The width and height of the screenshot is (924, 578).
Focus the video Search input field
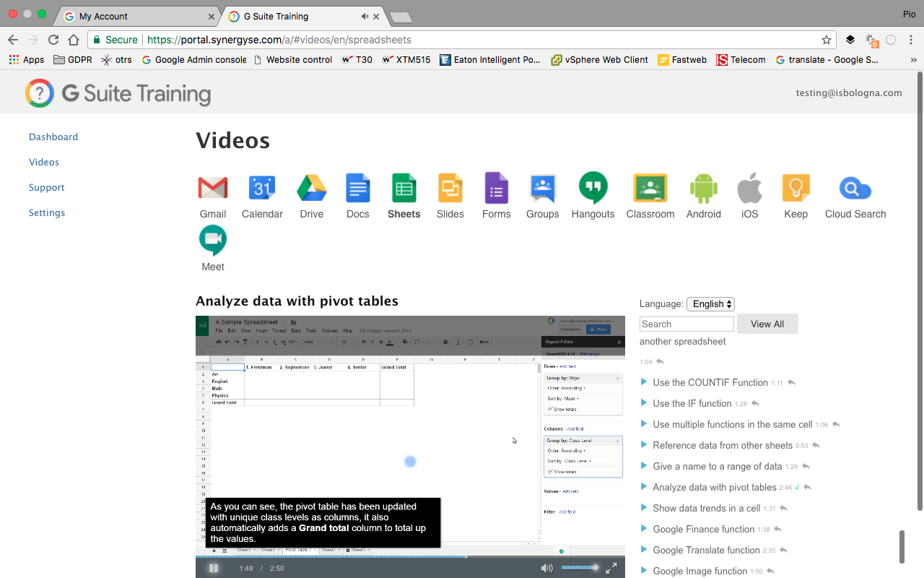pos(687,324)
